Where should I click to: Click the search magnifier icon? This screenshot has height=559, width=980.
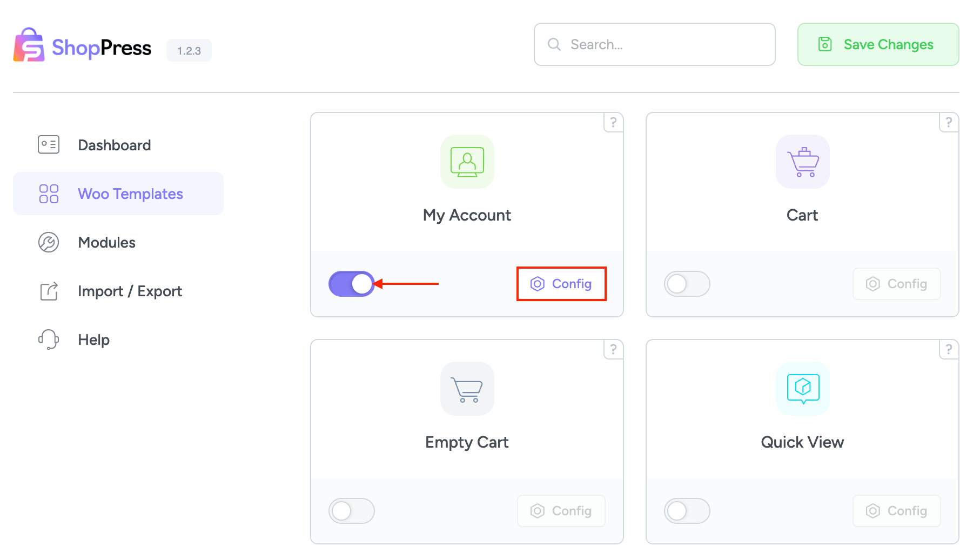[x=554, y=44]
